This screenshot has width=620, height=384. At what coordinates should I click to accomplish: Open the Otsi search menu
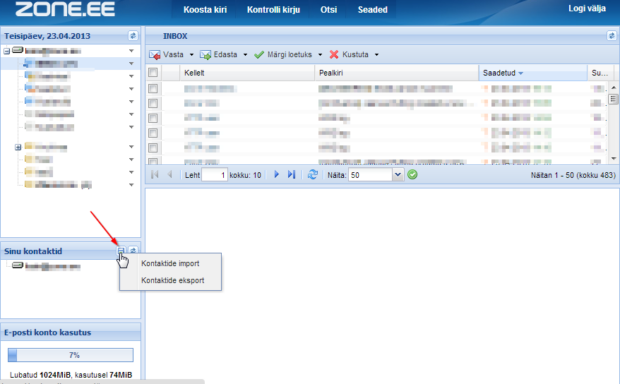[329, 10]
